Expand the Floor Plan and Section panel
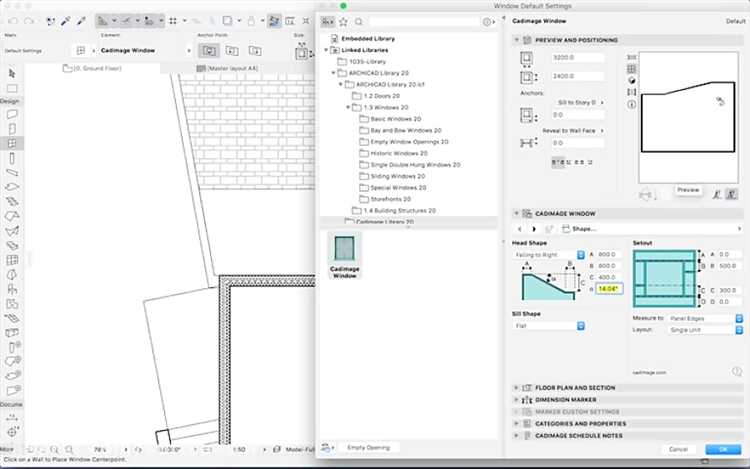Viewport: 750px width, 469px height. pos(517,388)
